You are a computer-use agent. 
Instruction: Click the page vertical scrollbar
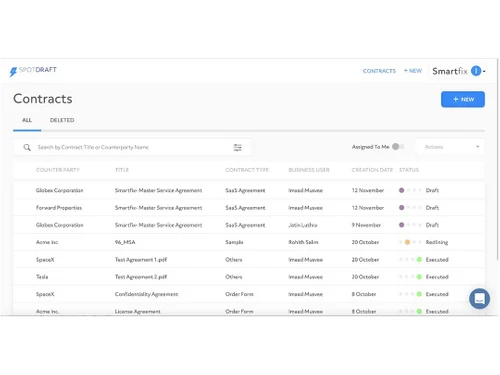click(x=498, y=160)
